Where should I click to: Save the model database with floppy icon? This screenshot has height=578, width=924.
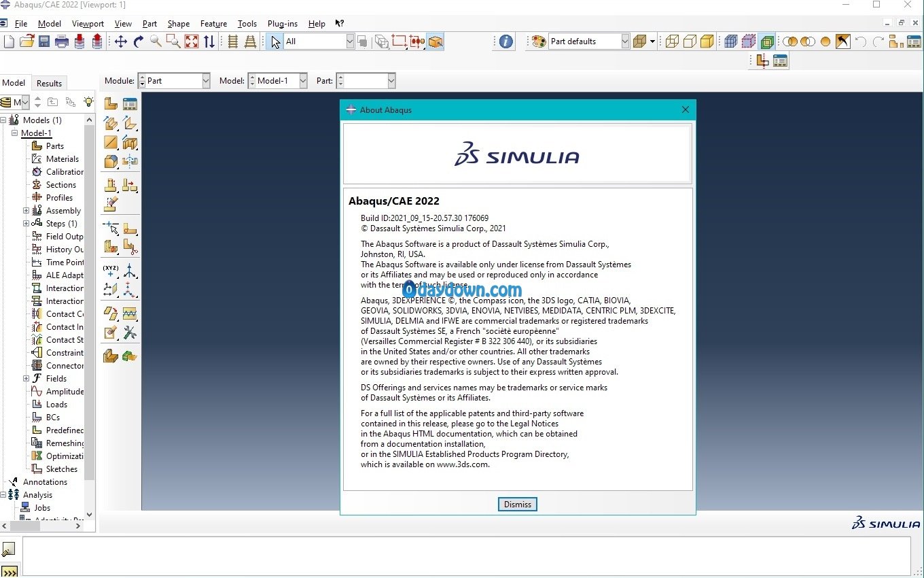coord(44,41)
